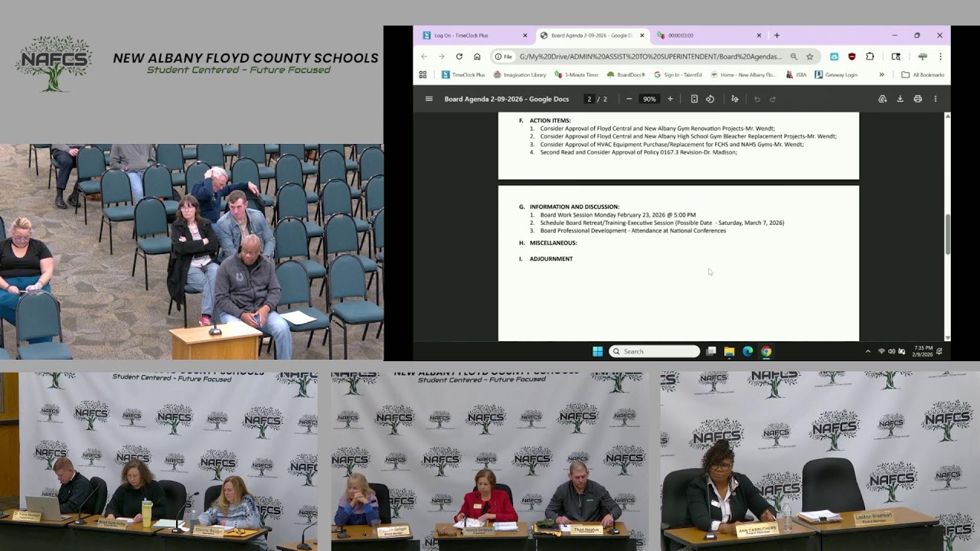Click the Second Read Policy 0167.3 Revision line
Viewport: 980px width, 551px height.
click(639, 152)
